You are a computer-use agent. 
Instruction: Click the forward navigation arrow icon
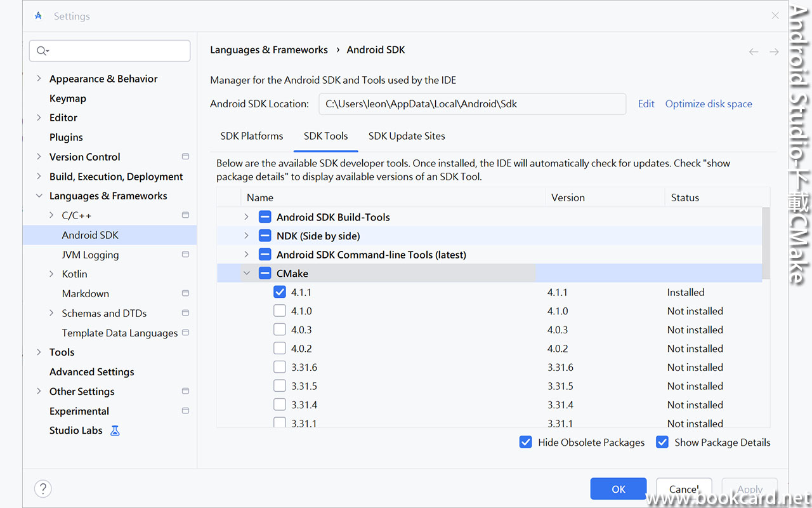click(x=774, y=51)
